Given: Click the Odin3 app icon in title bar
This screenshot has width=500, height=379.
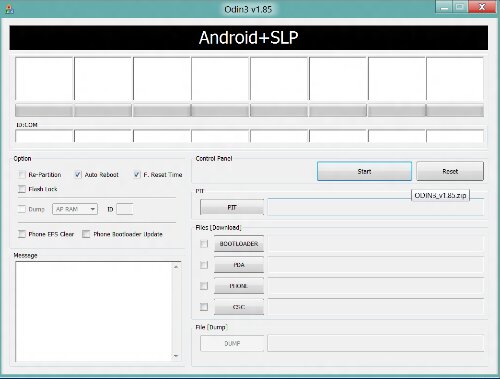Looking at the screenshot, I should tap(9, 9).
